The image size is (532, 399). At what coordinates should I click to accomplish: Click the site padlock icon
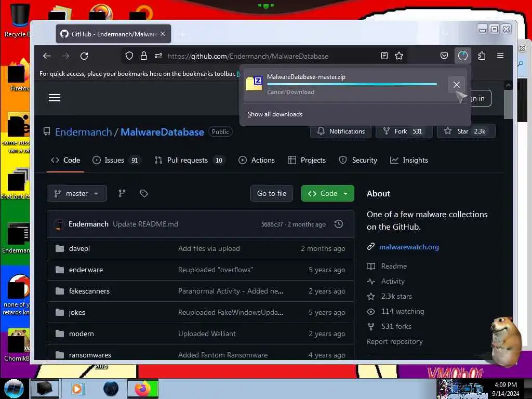144,56
